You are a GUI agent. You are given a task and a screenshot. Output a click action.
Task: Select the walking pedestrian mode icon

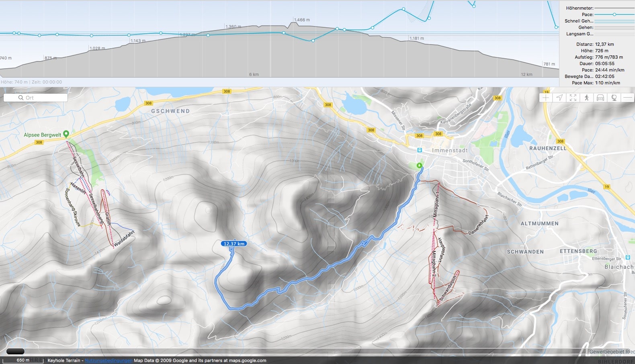click(x=587, y=98)
